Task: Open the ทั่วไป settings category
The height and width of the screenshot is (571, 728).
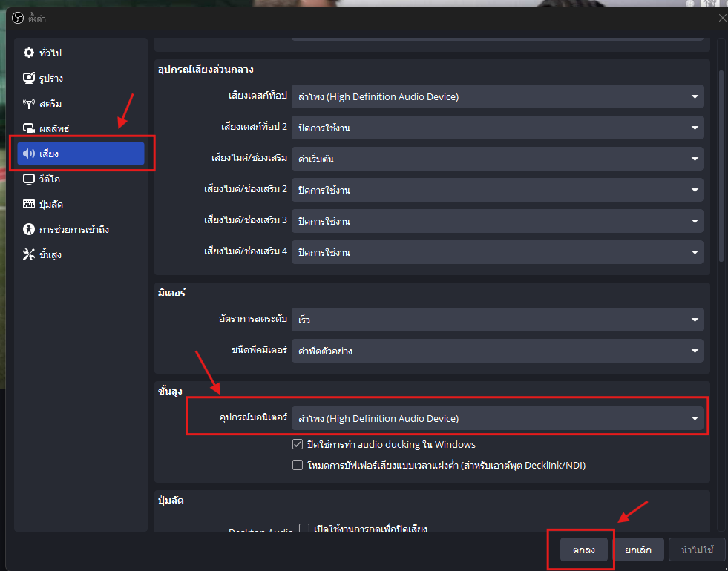Action: tap(81, 53)
